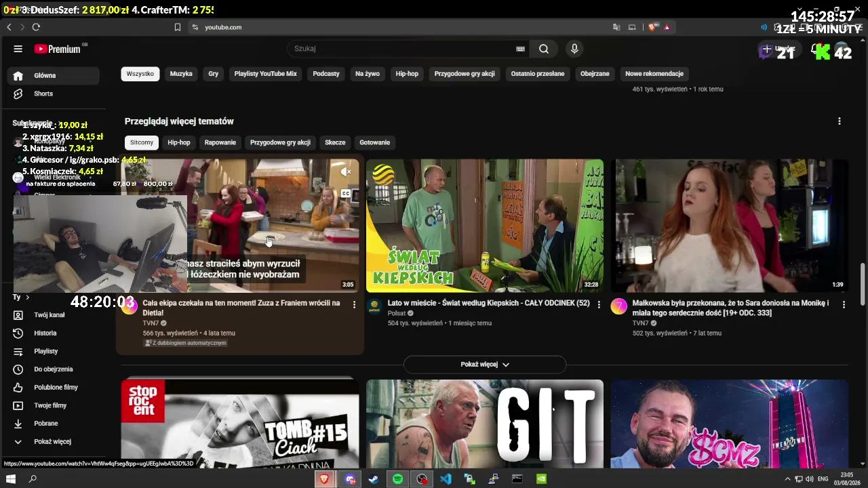Select the Muzyka filter chip
This screenshot has width=868, height=488.
point(181,74)
